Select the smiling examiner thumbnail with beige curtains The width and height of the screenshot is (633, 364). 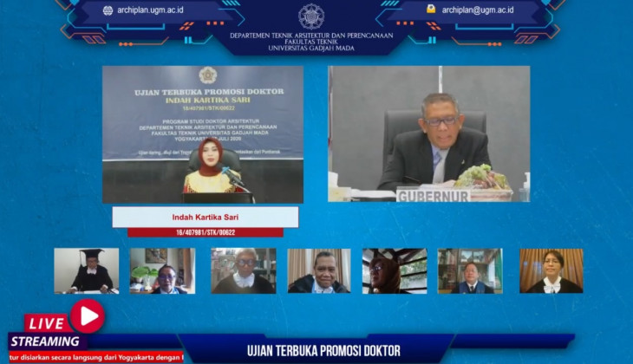click(x=319, y=270)
